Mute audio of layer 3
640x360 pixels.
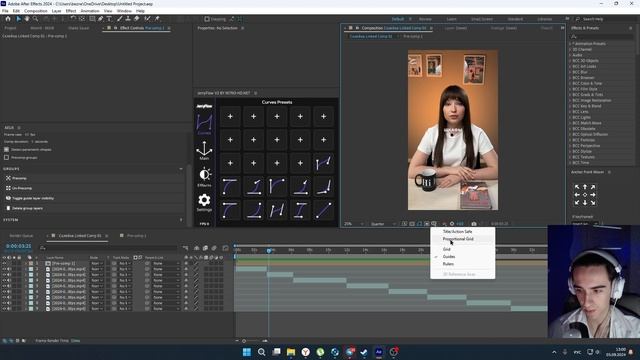9,275
